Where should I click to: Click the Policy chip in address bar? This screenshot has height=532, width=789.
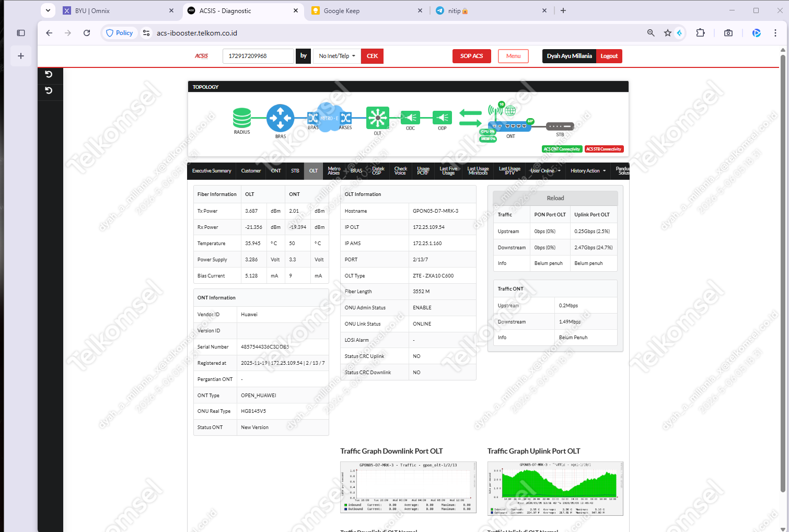coord(120,33)
